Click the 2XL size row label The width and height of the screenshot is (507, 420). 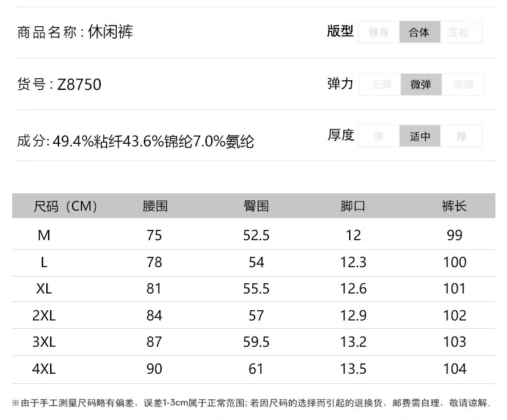(44, 315)
